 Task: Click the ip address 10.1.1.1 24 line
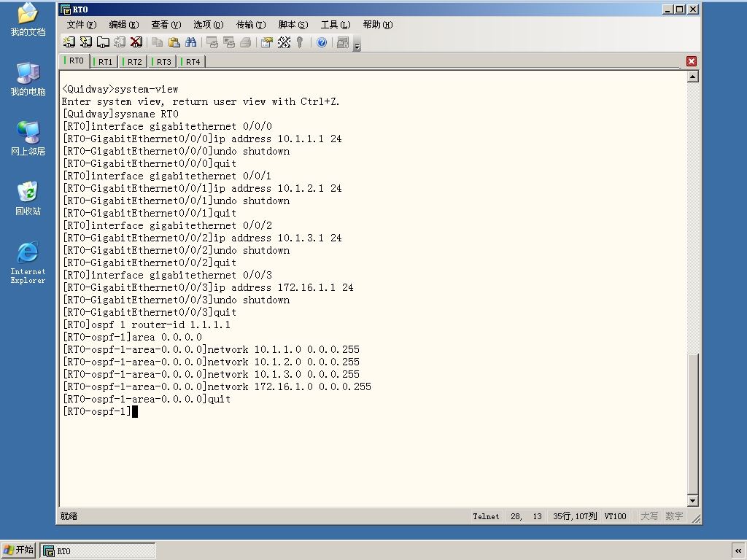(202, 139)
